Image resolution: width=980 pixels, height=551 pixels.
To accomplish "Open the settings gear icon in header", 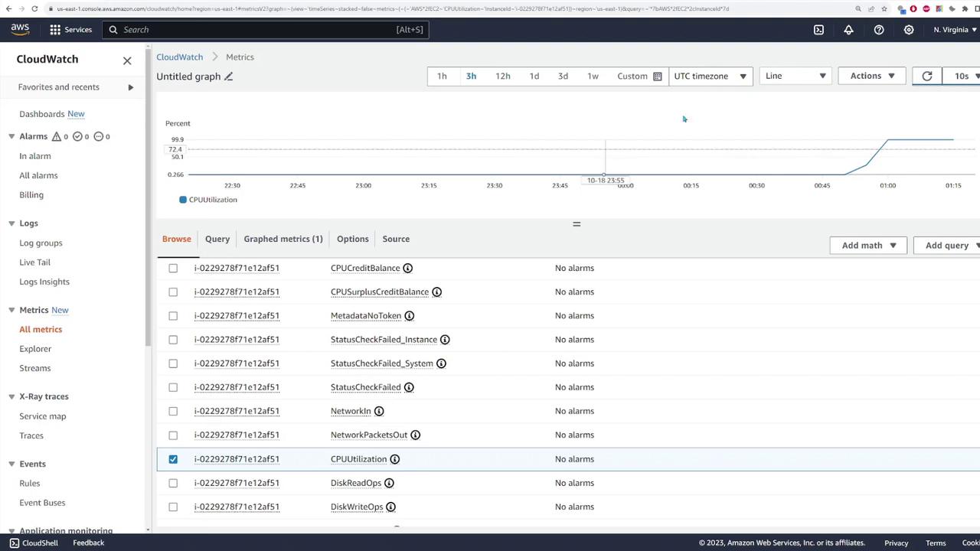I will [909, 30].
